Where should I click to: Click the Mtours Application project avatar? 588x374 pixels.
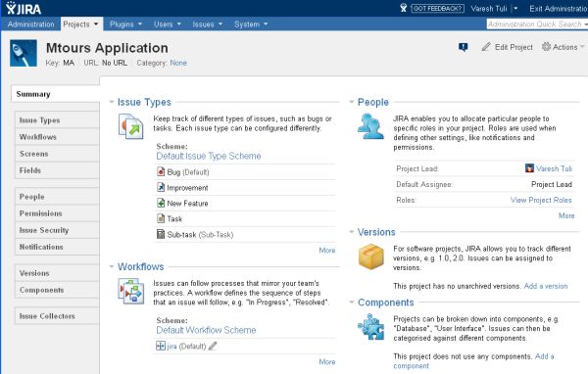click(x=24, y=53)
